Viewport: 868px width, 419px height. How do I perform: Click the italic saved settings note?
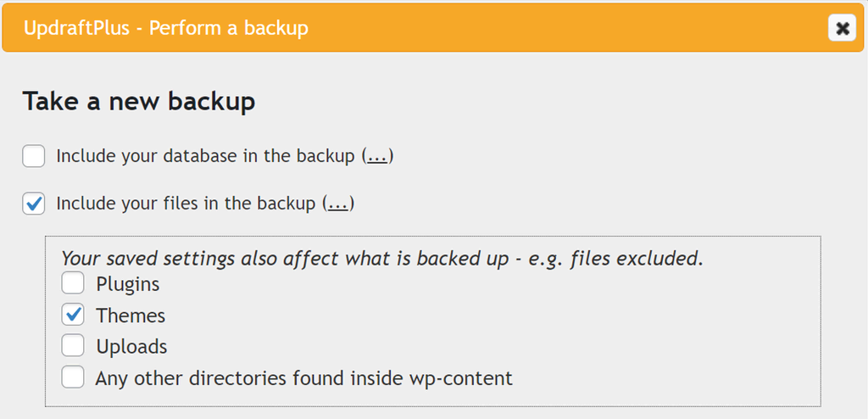tap(381, 258)
